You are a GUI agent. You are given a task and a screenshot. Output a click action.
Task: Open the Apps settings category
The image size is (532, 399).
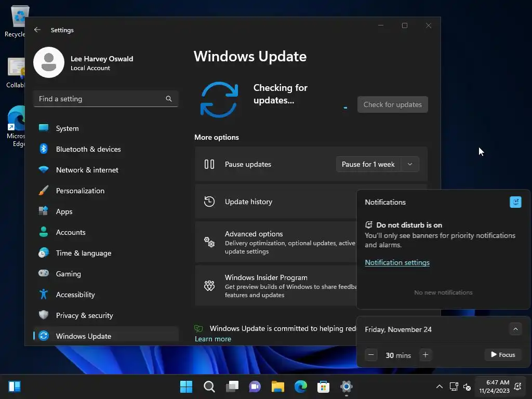click(x=106, y=211)
